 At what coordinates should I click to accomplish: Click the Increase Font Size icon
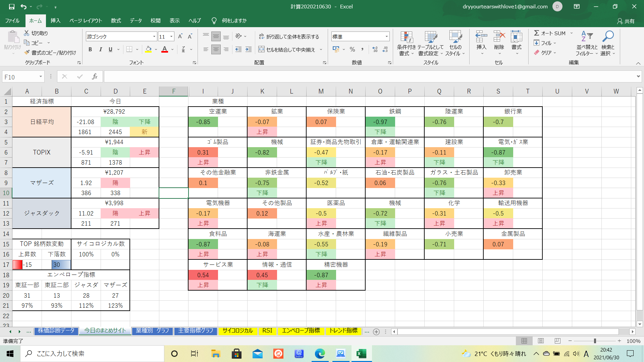180,37
